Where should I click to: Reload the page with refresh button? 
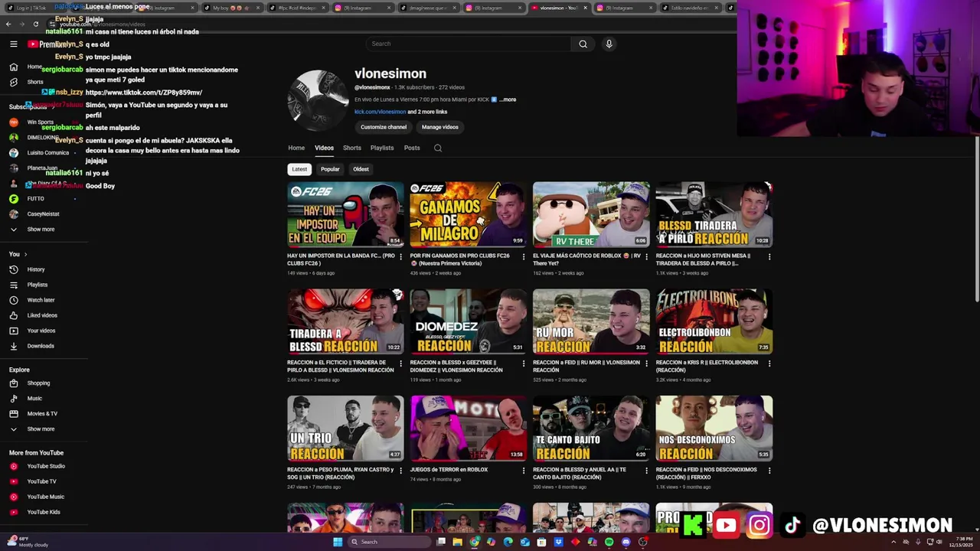click(36, 24)
